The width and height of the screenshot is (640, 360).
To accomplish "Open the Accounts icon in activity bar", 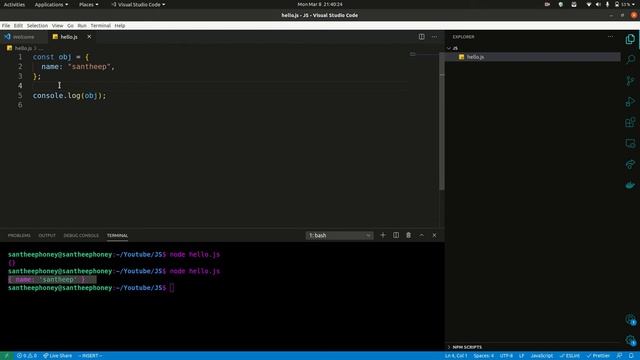I will point(630,320).
